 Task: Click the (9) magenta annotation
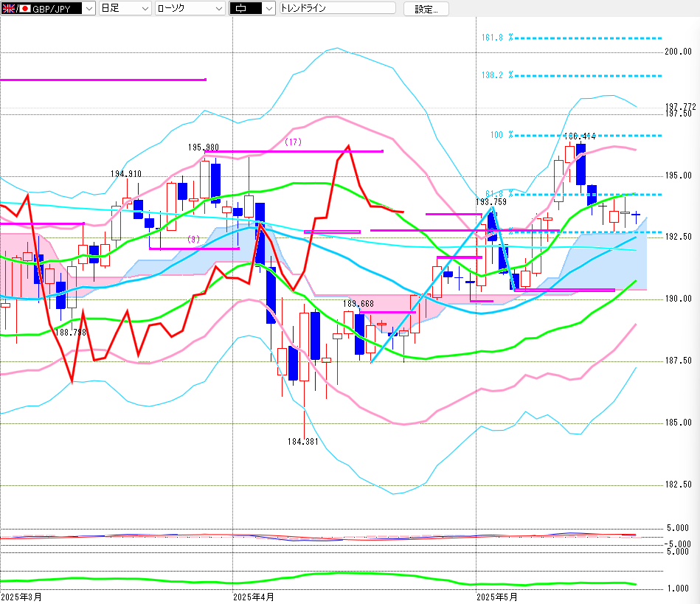(193, 239)
